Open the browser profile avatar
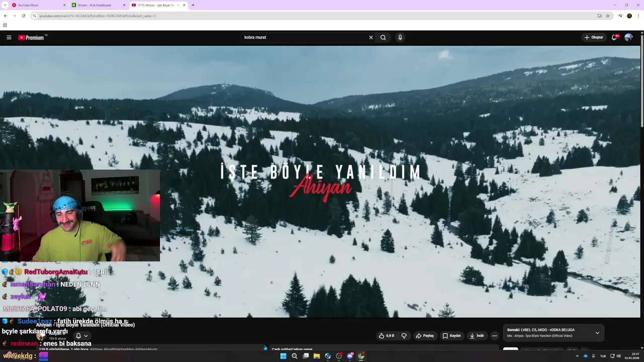644x362 pixels. point(629,16)
